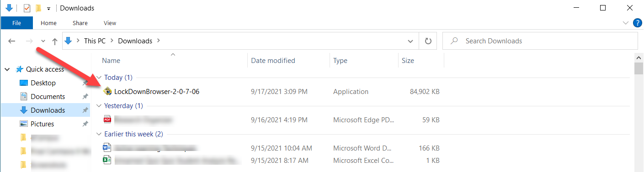Collapse the ribbon with the chevron
This screenshot has width=644, height=172.
point(626,23)
